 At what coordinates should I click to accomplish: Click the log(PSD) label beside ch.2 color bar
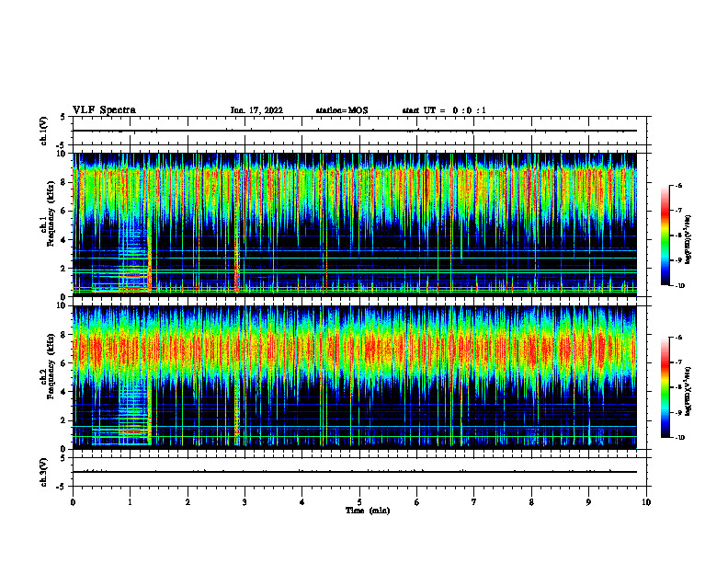[x=688, y=391]
